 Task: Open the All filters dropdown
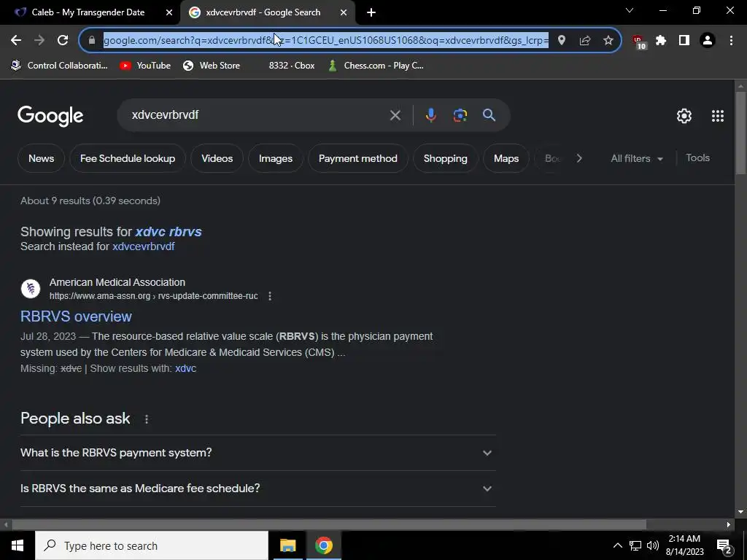[x=637, y=158]
